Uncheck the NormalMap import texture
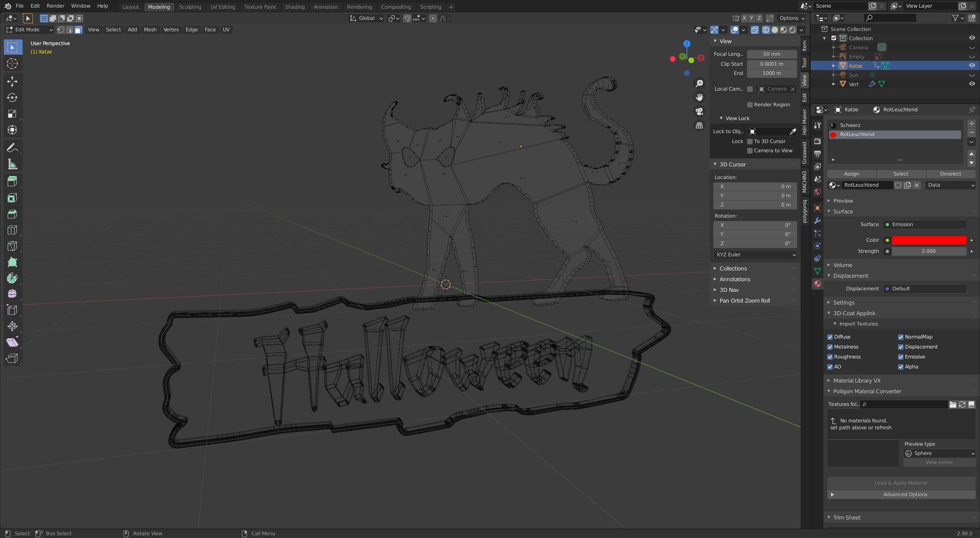 [x=901, y=337]
